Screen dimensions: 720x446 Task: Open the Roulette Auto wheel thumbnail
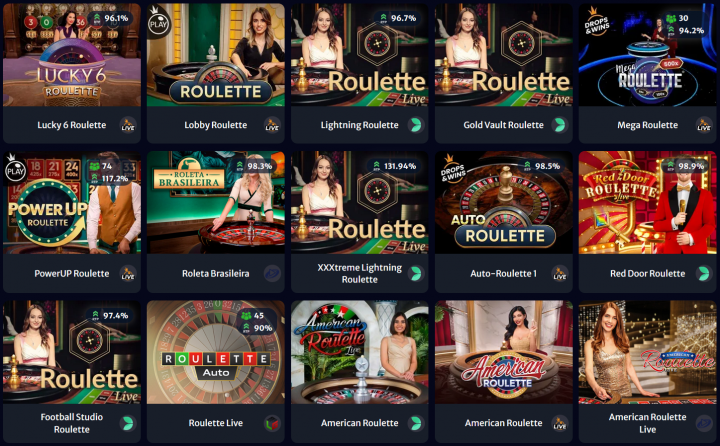tap(216, 352)
